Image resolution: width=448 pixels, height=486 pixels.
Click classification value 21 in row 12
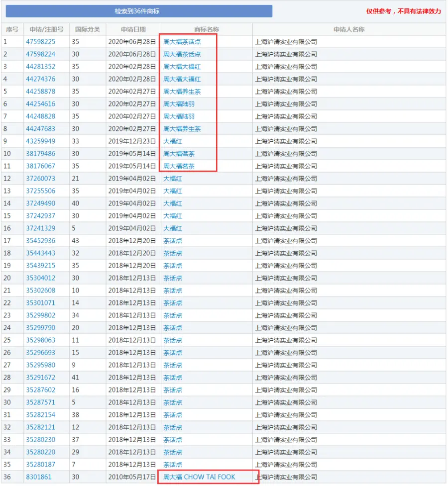point(75,179)
